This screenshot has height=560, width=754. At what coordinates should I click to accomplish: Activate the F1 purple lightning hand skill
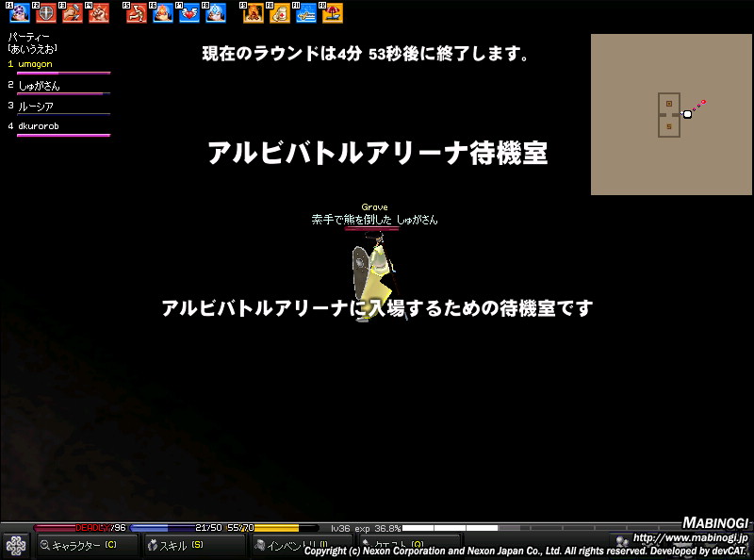click(x=20, y=13)
